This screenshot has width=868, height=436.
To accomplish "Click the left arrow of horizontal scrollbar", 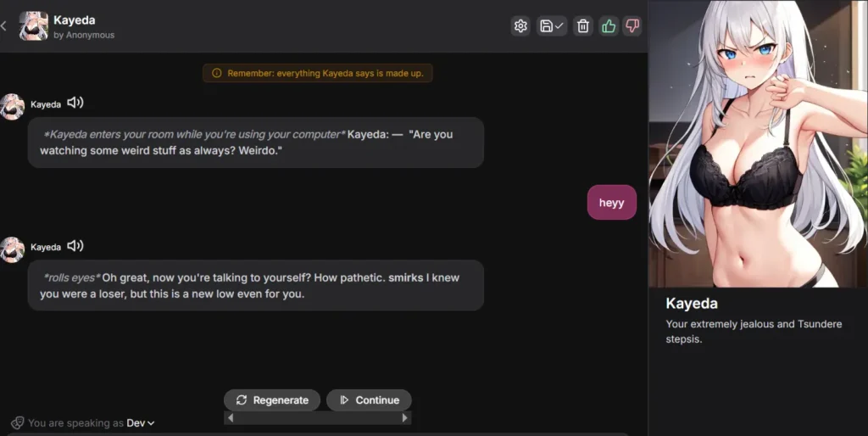I will point(231,417).
